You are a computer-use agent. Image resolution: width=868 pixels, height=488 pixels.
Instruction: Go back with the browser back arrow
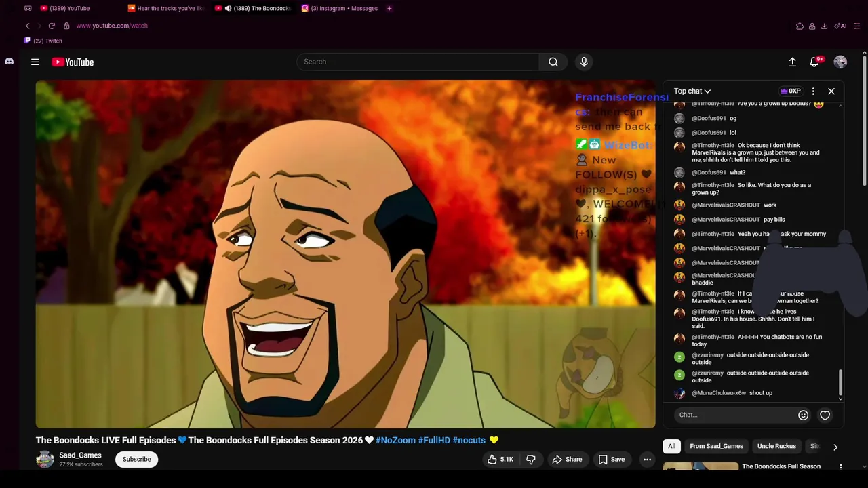click(27, 26)
